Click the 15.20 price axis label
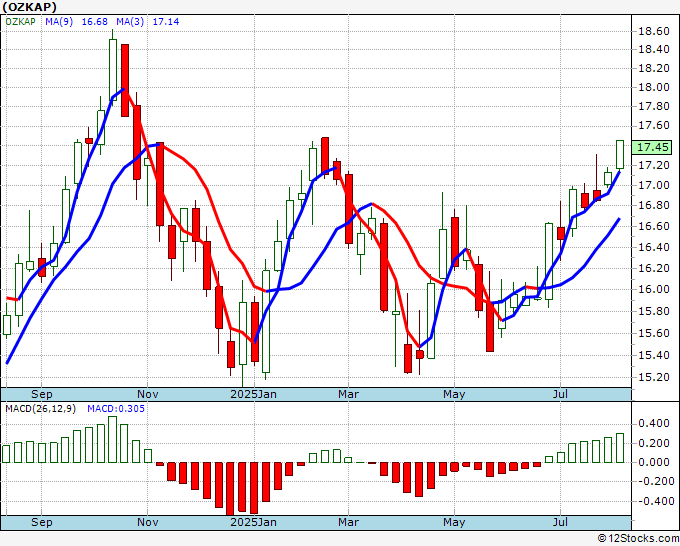The width and height of the screenshot is (680, 546). pyautogui.click(x=654, y=378)
